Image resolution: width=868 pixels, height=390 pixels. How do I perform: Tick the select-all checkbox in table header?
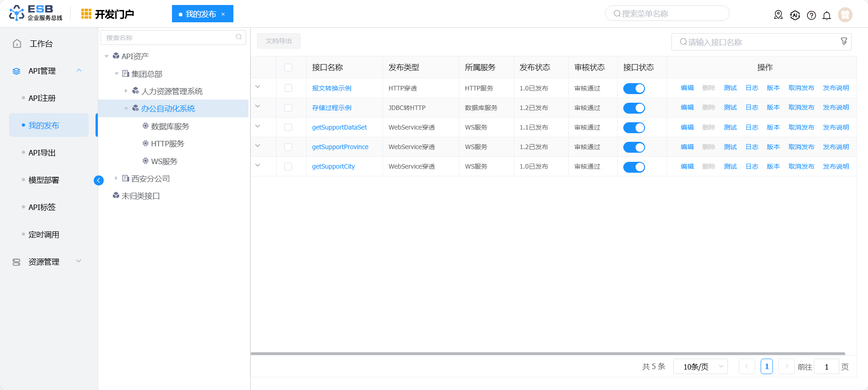pyautogui.click(x=288, y=68)
